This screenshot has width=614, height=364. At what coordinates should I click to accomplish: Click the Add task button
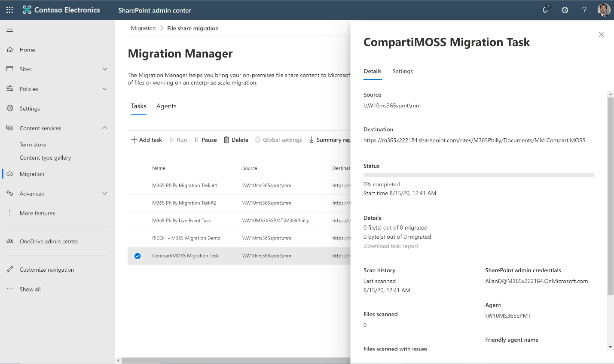click(x=146, y=140)
